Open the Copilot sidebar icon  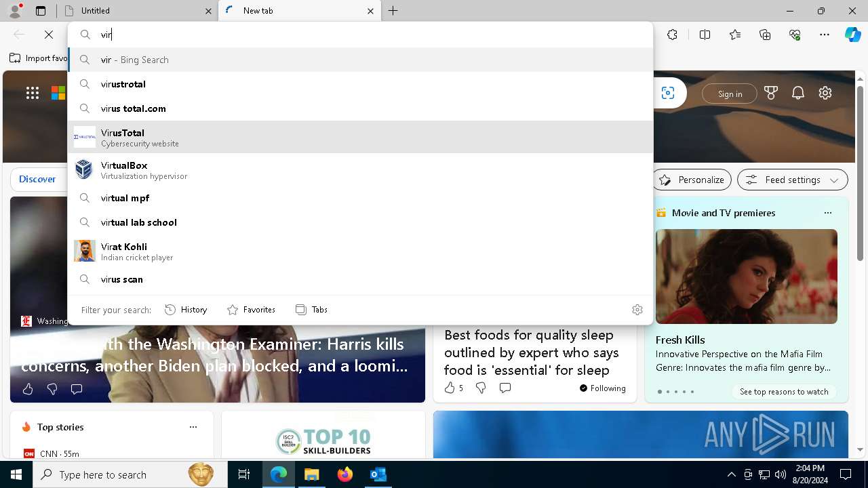[x=853, y=35]
